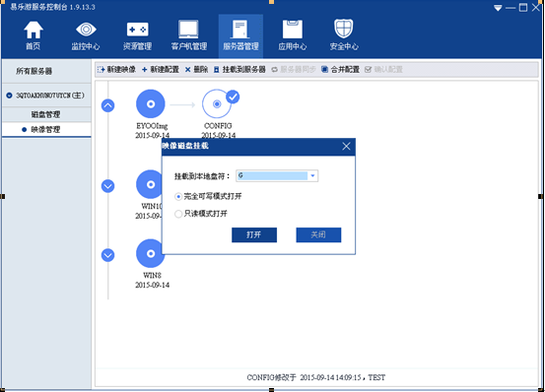This screenshot has height=392, width=545.
Task: Click 合并配置 in toolbar
Action: pyautogui.click(x=340, y=70)
